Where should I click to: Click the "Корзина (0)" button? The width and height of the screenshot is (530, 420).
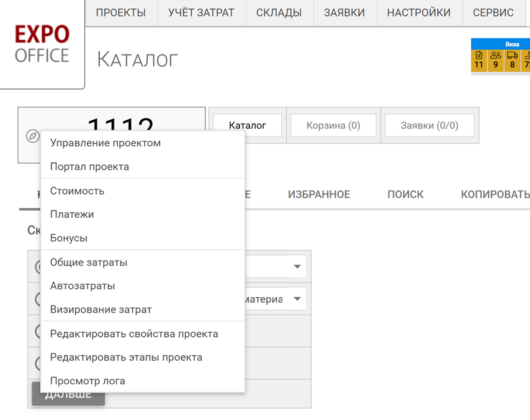[333, 126]
